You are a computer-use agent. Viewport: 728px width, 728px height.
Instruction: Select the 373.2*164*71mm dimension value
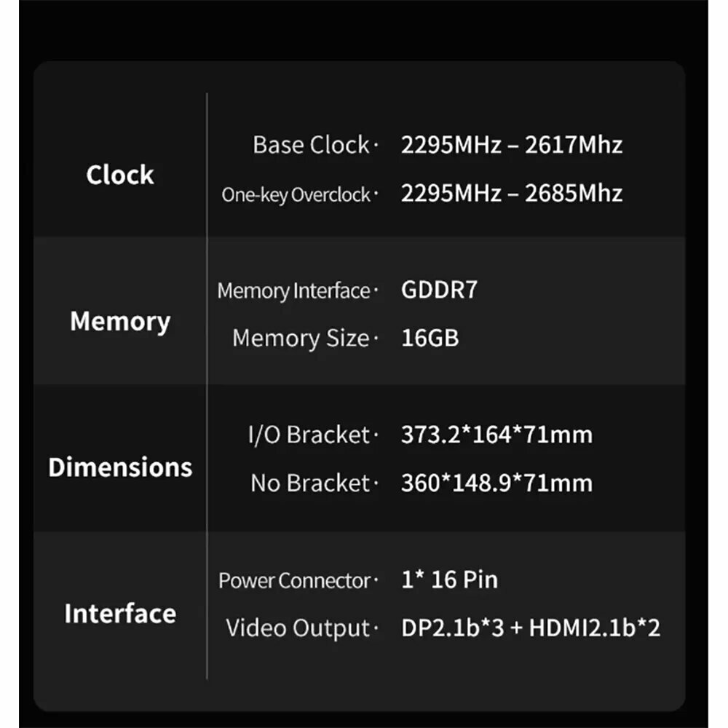tap(496, 435)
